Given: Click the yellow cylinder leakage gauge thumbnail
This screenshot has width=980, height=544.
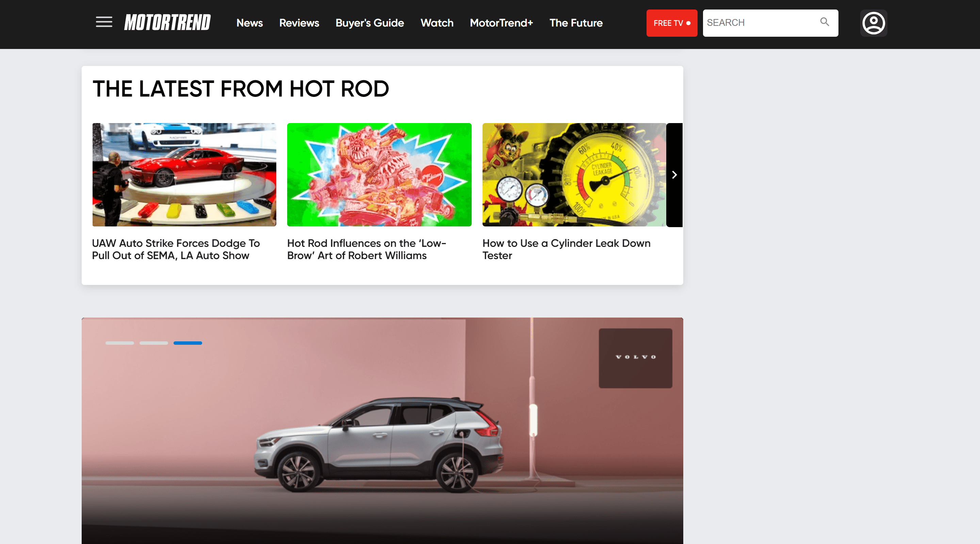Looking at the screenshot, I should (x=574, y=175).
